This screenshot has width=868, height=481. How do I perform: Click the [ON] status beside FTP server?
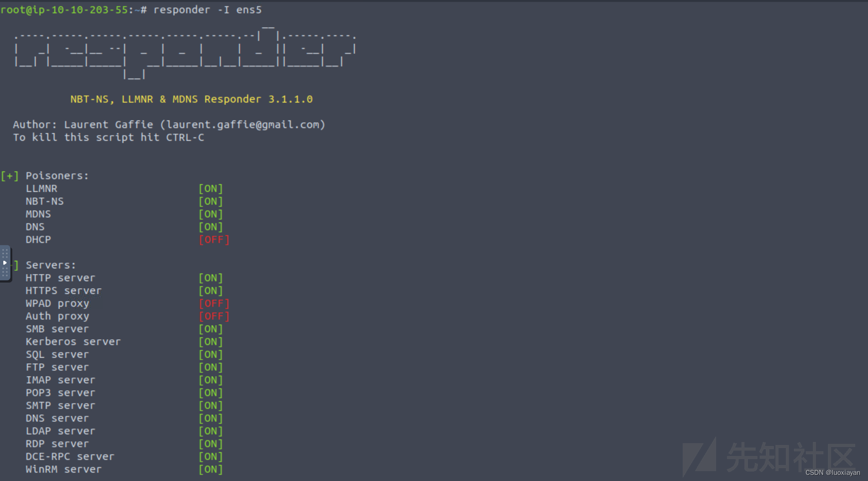click(210, 367)
